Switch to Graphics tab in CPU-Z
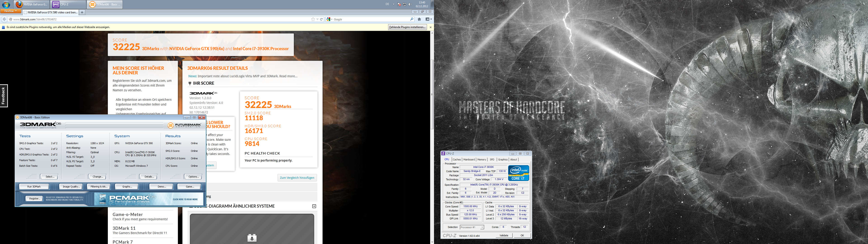The height and width of the screenshot is (244, 868). click(x=503, y=160)
